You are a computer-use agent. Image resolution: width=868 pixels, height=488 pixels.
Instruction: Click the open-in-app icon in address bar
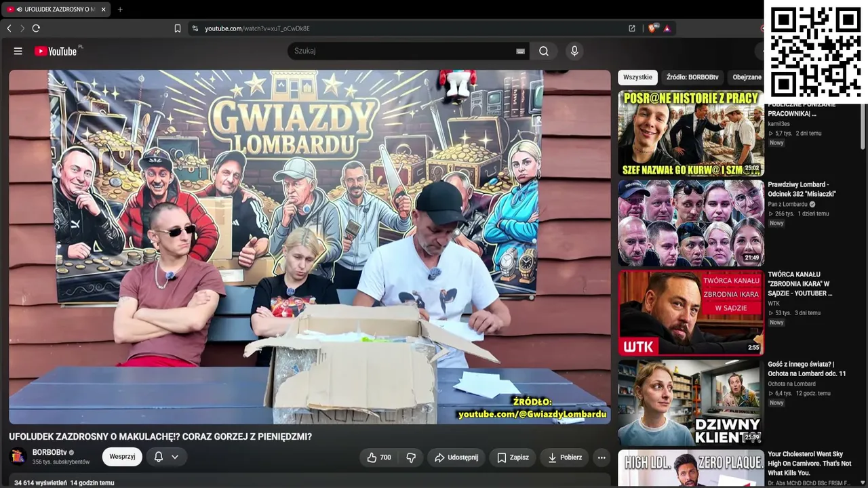(632, 28)
